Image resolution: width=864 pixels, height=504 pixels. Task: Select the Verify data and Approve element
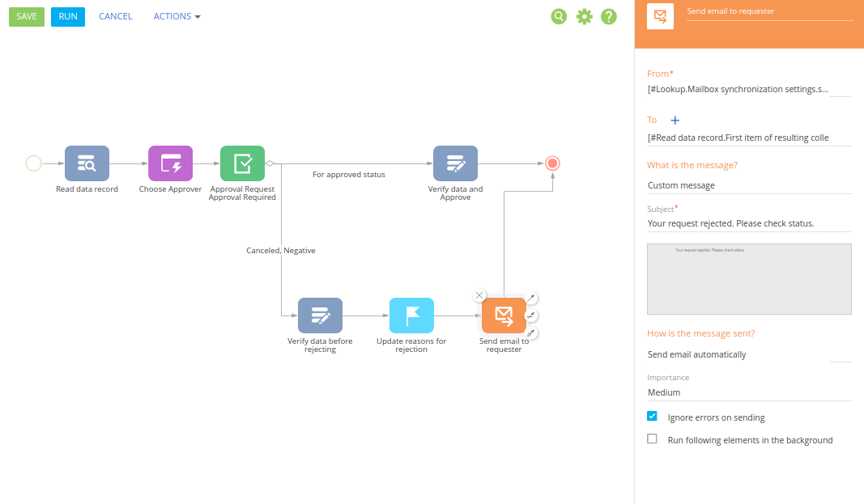[455, 163]
